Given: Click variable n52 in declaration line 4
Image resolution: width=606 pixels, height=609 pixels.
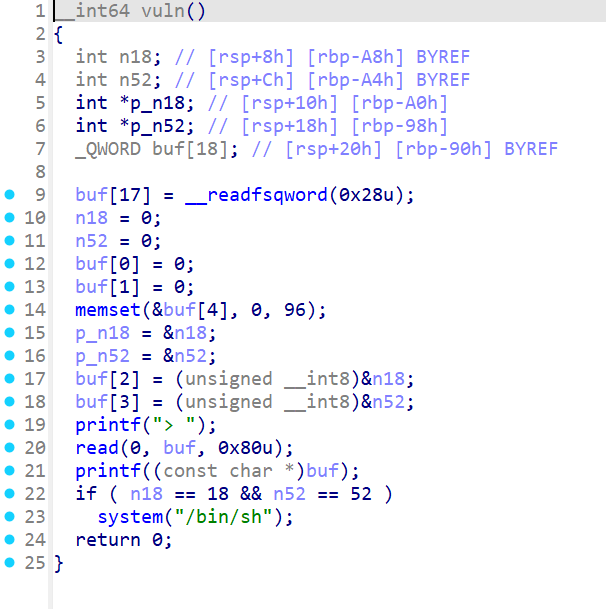Looking at the screenshot, I should tap(135, 80).
